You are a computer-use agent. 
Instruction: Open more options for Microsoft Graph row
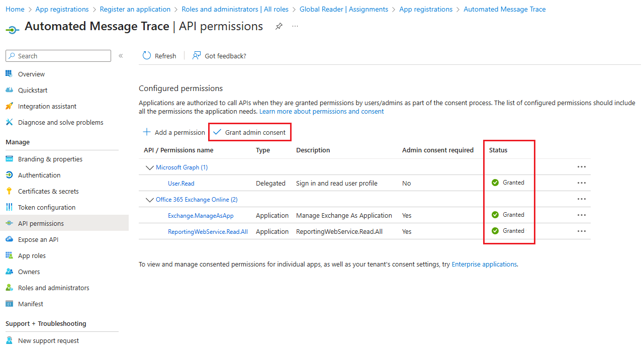point(582,167)
